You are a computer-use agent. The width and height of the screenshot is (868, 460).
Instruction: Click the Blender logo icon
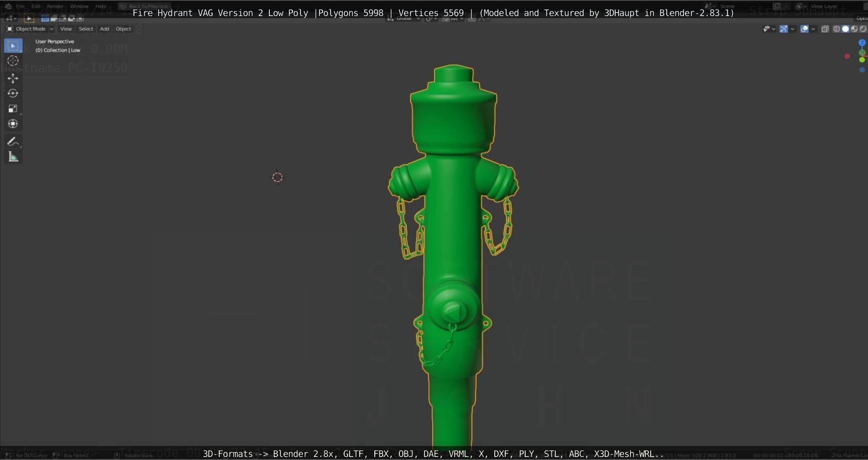pyautogui.click(x=8, y=7)
